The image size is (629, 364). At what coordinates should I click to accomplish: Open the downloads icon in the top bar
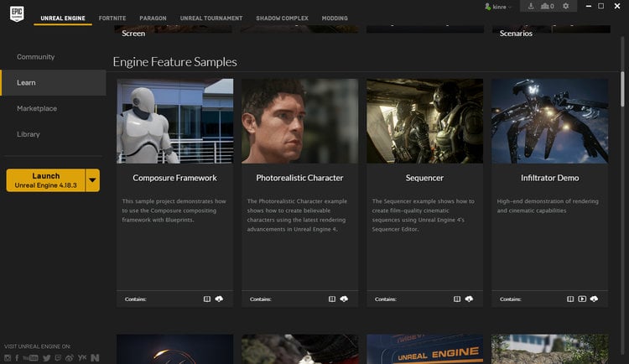(x=531, y=6)
